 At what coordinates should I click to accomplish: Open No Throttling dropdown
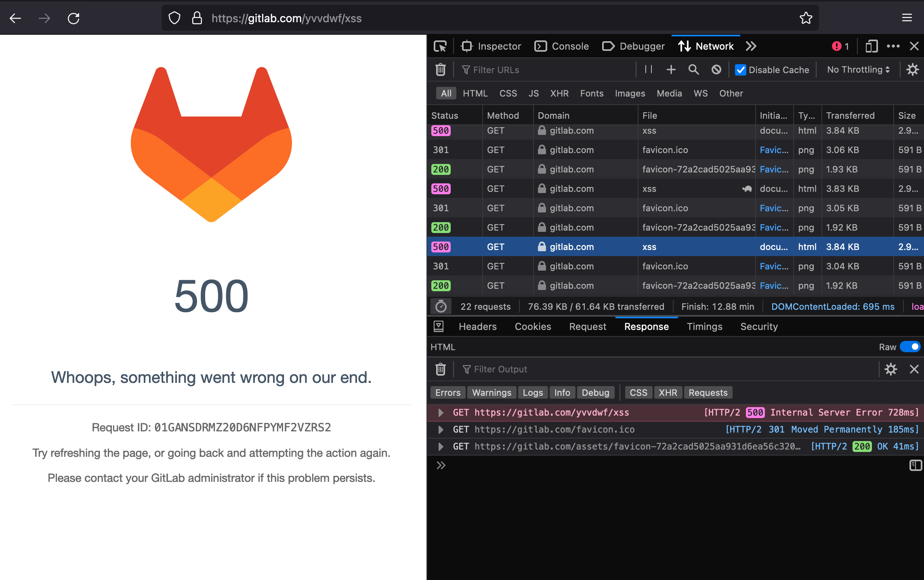pyautogui.click(x=858, y=69)
